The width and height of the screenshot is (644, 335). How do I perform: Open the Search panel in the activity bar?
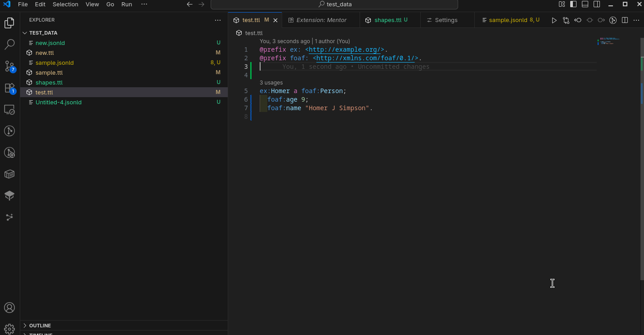[x=9, y=44]
